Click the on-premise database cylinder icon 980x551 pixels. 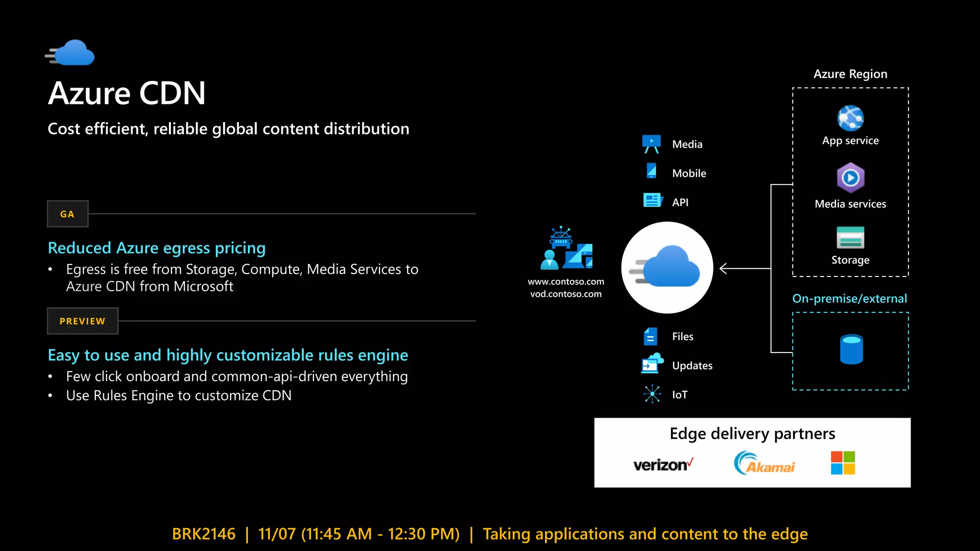851,350
